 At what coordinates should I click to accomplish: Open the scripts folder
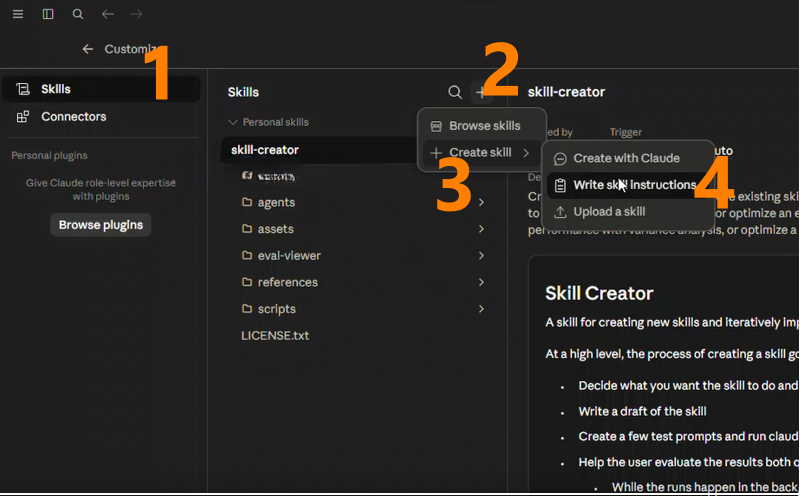pyautogui.click(x=277, y=309)
